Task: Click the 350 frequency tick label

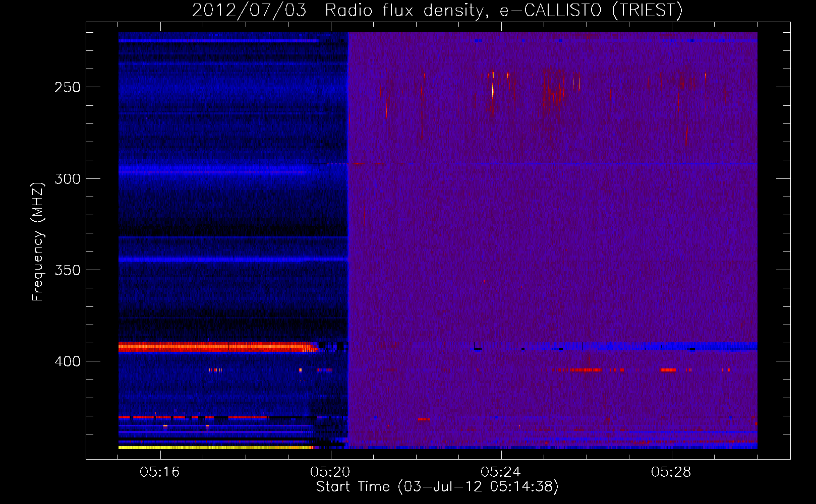Action: click(x=68, y=270)
